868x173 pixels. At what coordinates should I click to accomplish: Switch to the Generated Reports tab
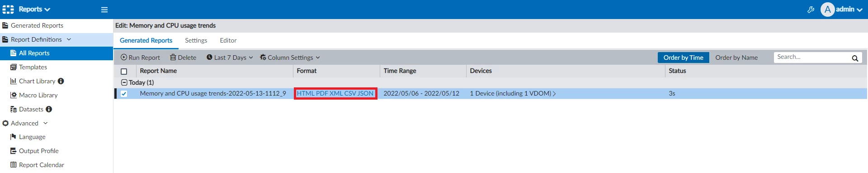click(x=146, y=40)
